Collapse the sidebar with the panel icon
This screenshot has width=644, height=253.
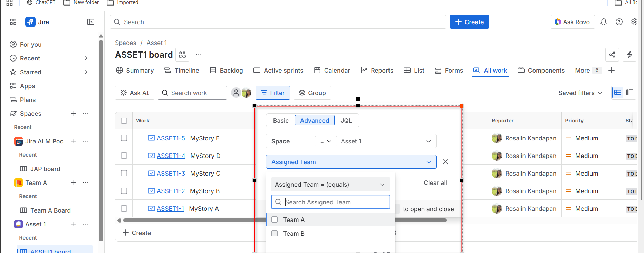coord(91,22)
